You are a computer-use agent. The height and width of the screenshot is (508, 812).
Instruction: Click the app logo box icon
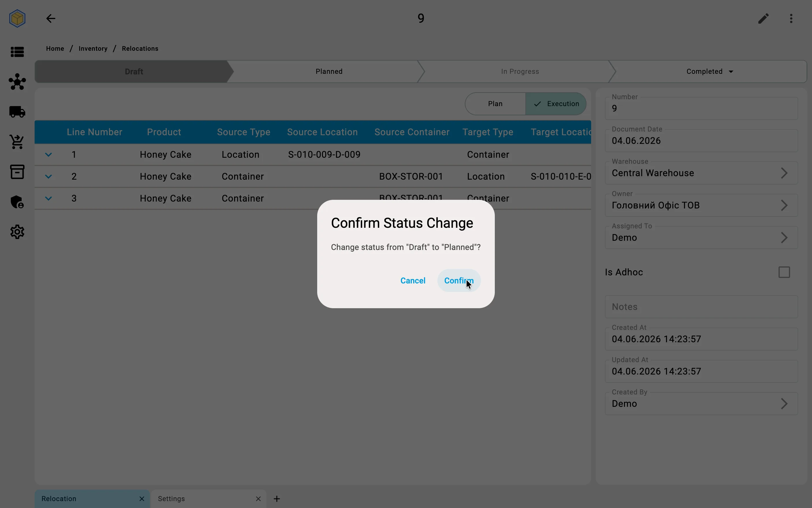[x=17, y=18]
